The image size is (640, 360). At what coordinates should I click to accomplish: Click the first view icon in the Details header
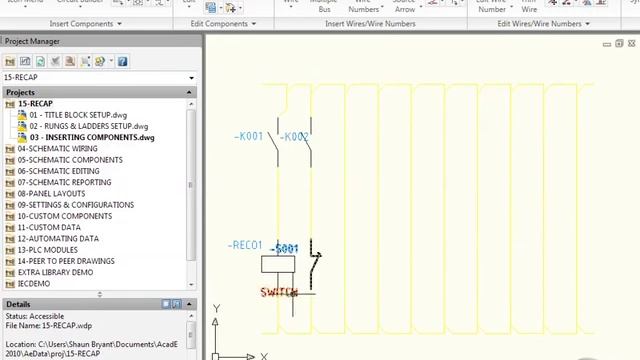tap(166, 304)
